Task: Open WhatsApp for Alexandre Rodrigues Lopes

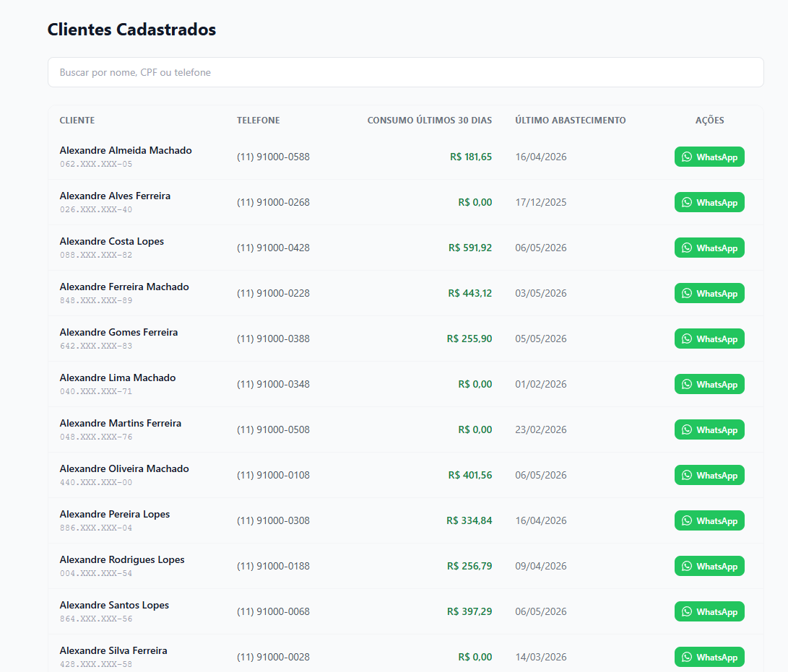Action: click(709, 566)
